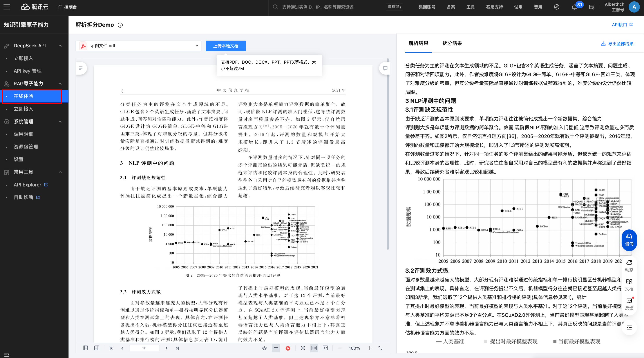644x358 pixels.
Task: Open the 试用 menu
Action: click(x=518, y=7)
